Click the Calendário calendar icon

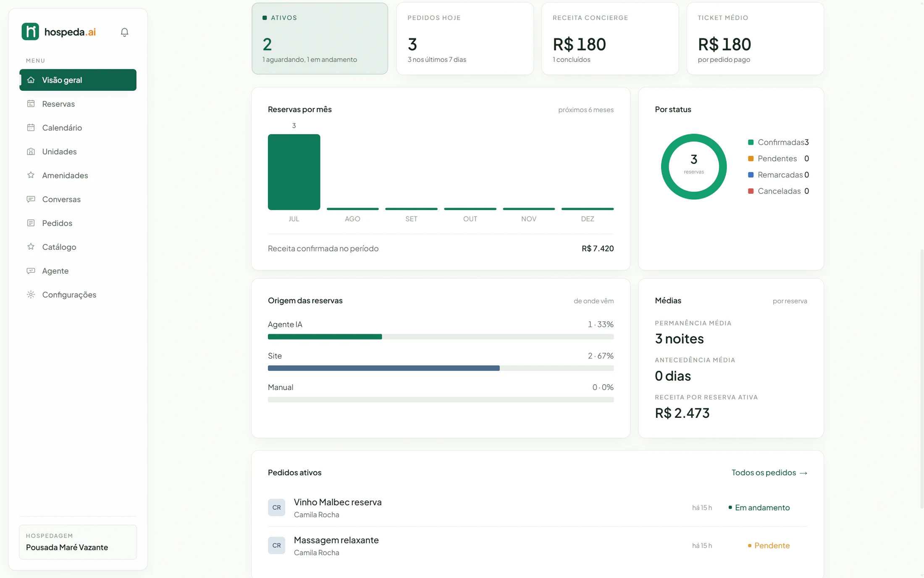[x=31, y=127]
